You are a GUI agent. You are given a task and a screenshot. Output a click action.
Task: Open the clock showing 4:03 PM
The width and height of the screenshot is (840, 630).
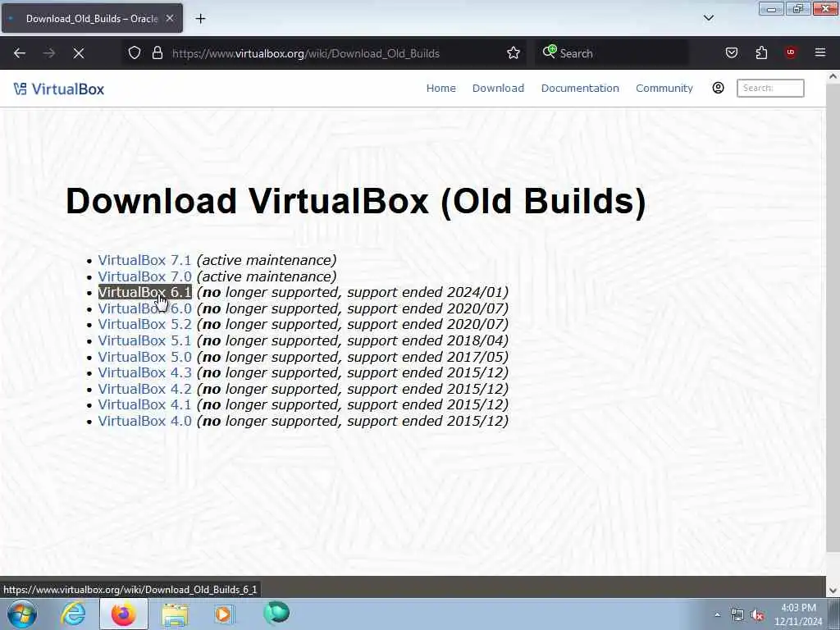(798, 614)
